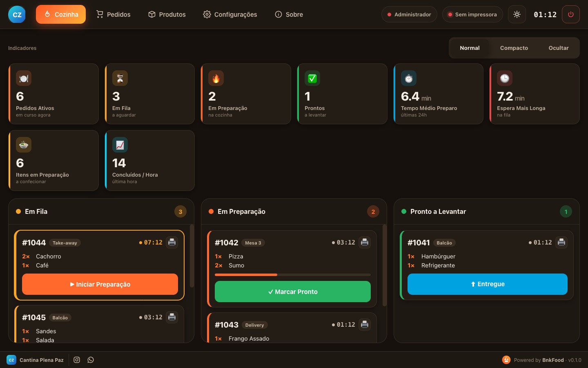Click Entregue for order #1041
The width and height of the screenshot is (588, 368).
[488, 284]
